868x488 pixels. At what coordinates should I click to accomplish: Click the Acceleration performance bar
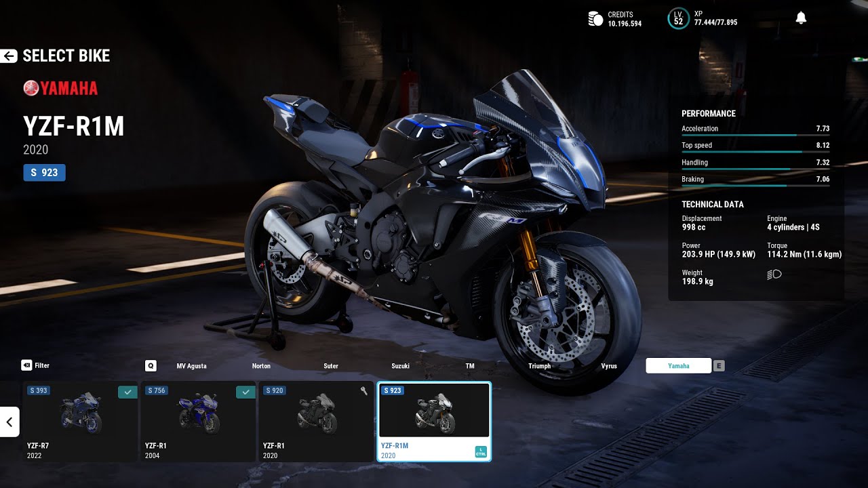[x=755, y=135]
